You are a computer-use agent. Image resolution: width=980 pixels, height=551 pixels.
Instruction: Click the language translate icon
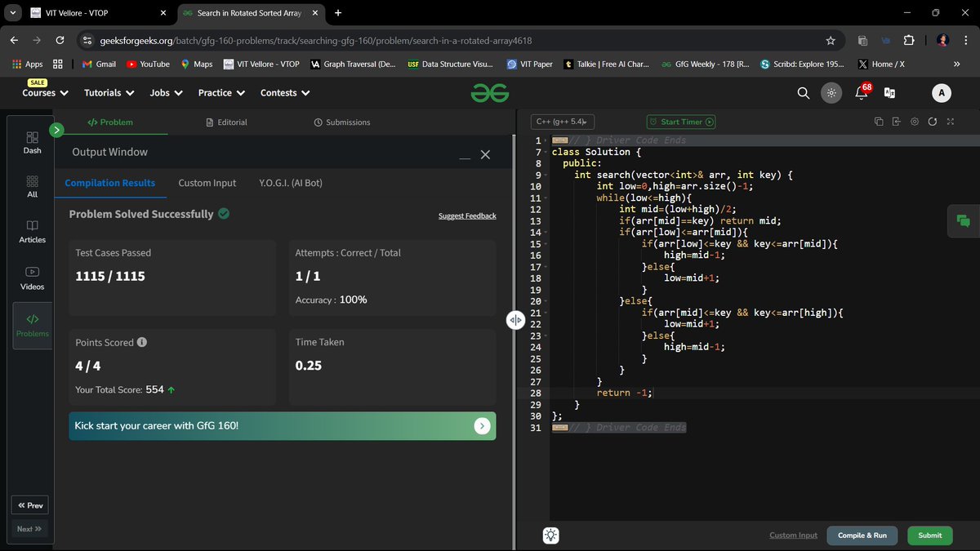click(x=890, y=93)
